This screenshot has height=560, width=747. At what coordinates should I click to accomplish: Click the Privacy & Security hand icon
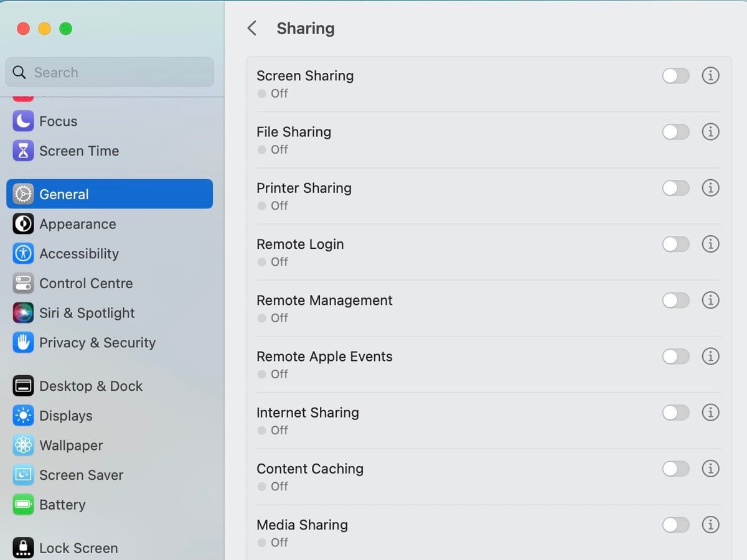click(x=23, y=342)
